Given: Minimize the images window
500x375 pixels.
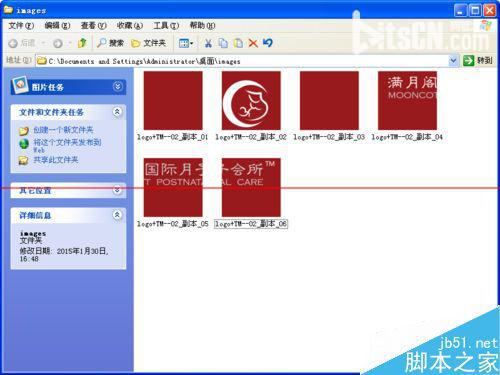Looking at the screenshot, I should tap(460, 11).
